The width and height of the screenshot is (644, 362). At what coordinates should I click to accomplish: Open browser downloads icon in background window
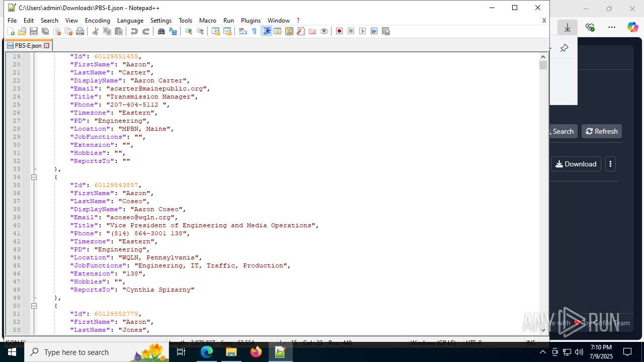click(568, 27)
